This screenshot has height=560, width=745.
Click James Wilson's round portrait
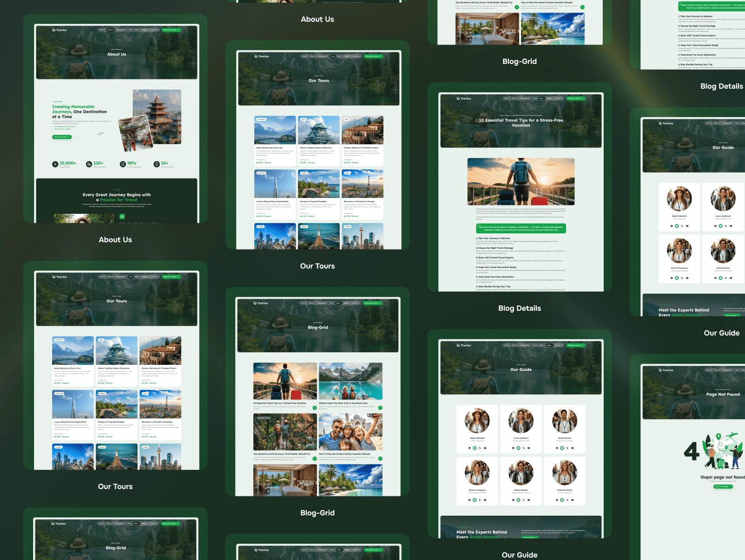(564, 420)
